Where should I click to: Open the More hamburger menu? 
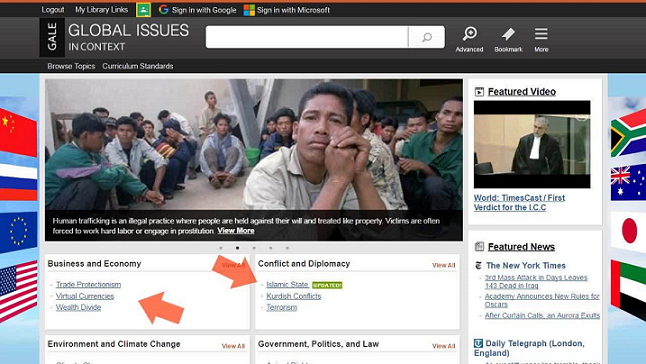(x=541, y=34)
